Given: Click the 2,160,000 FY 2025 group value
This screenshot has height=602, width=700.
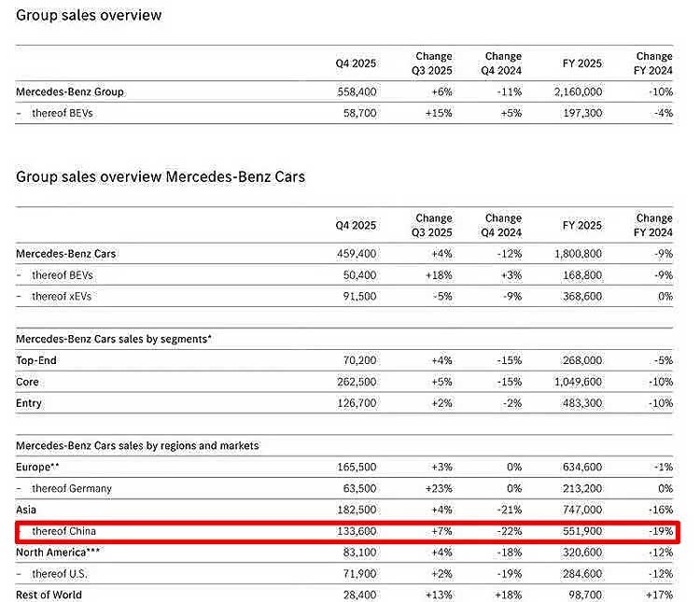Looking at the screenshot, I should (577, 92).
